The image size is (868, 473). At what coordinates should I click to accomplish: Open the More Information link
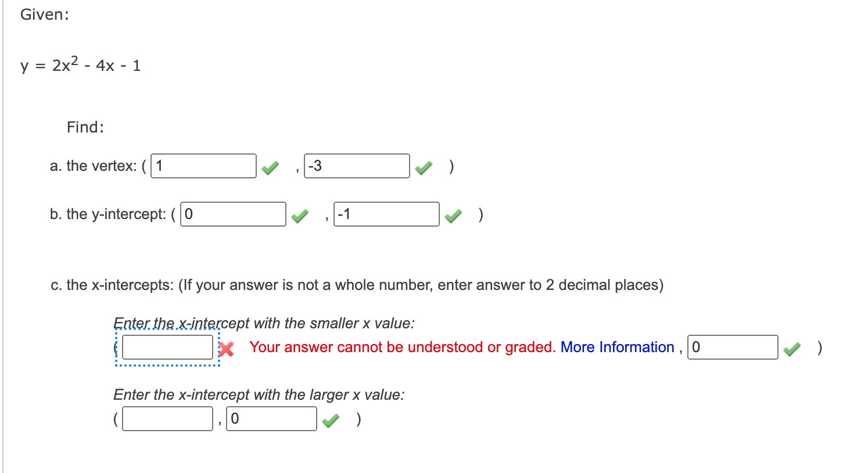click(618, 347)
